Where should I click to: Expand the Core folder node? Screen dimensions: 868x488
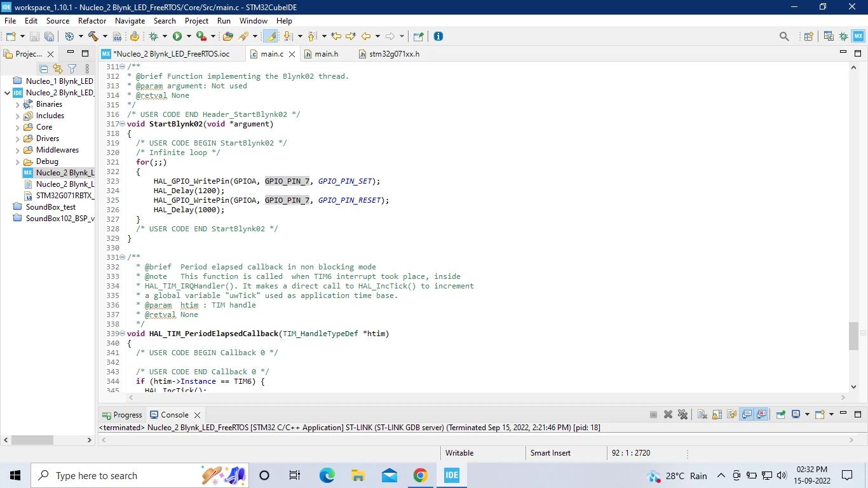tap(18, 127)
